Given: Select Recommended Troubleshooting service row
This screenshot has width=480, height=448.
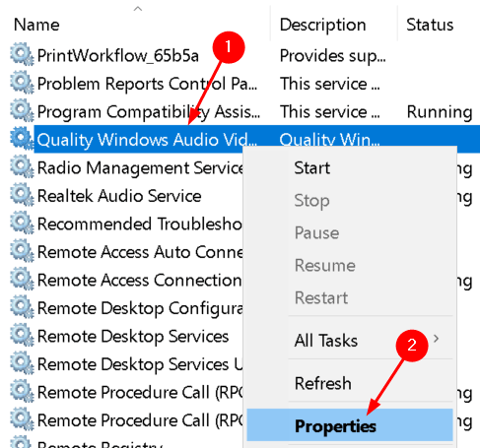Looking at the screenshot, I should (x=140, y=224).
